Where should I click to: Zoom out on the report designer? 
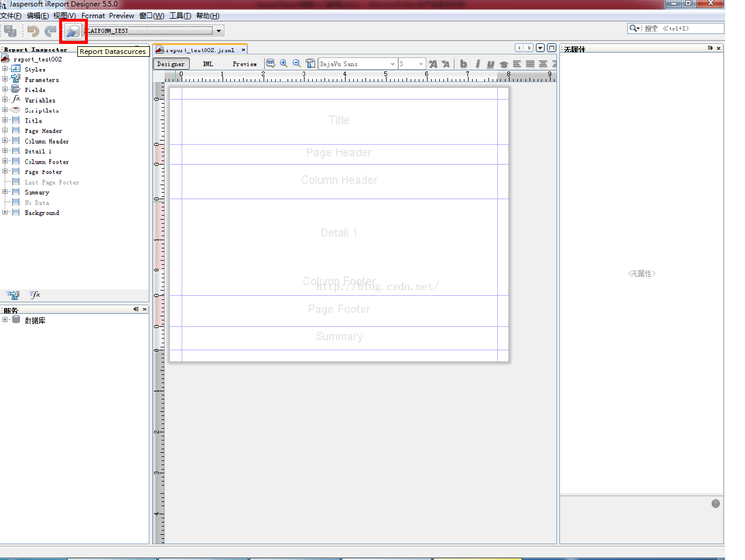pyautogui.click(x=297, y=63)
